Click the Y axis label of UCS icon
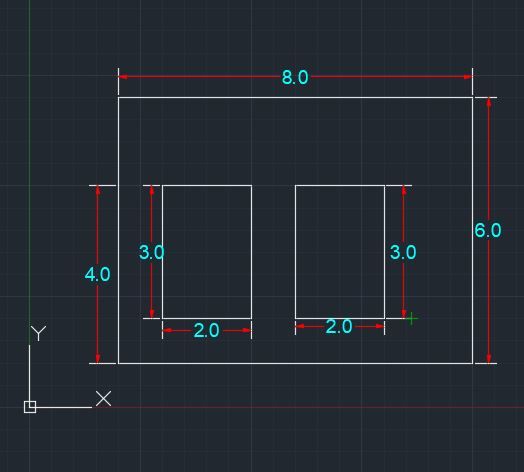Image resolution: width=524 pixels, height=472 pixels. point(38,333)
